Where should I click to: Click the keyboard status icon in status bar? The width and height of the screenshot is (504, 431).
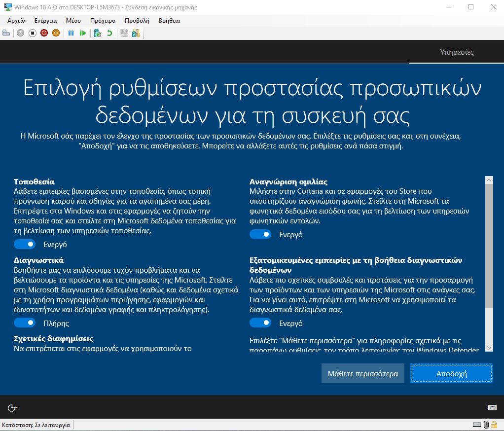[x=477, y=425]
